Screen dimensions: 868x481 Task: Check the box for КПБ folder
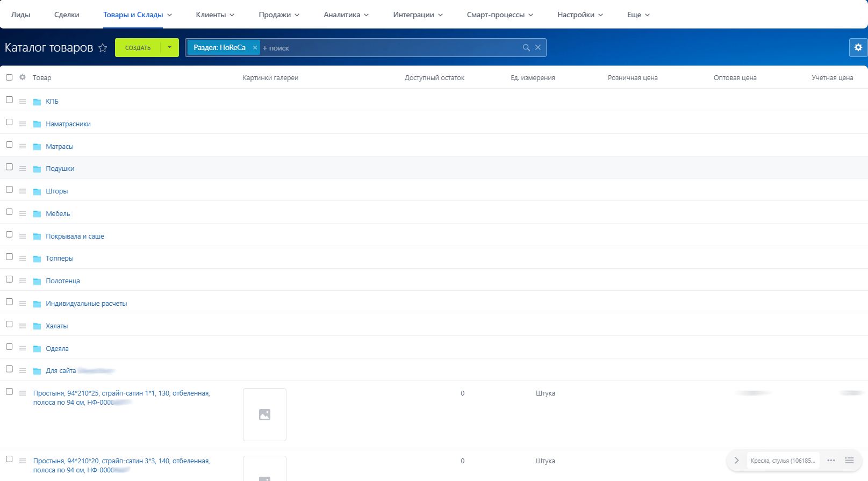pyautogui.click(x=9, y=100)
